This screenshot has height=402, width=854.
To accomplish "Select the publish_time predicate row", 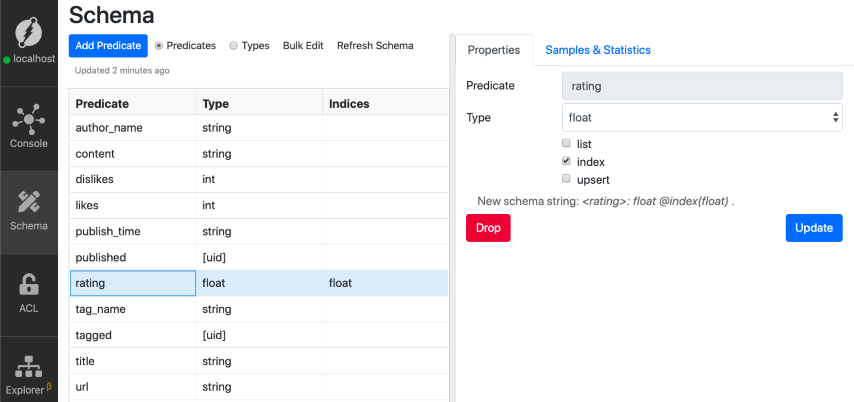I will (259, 232).
